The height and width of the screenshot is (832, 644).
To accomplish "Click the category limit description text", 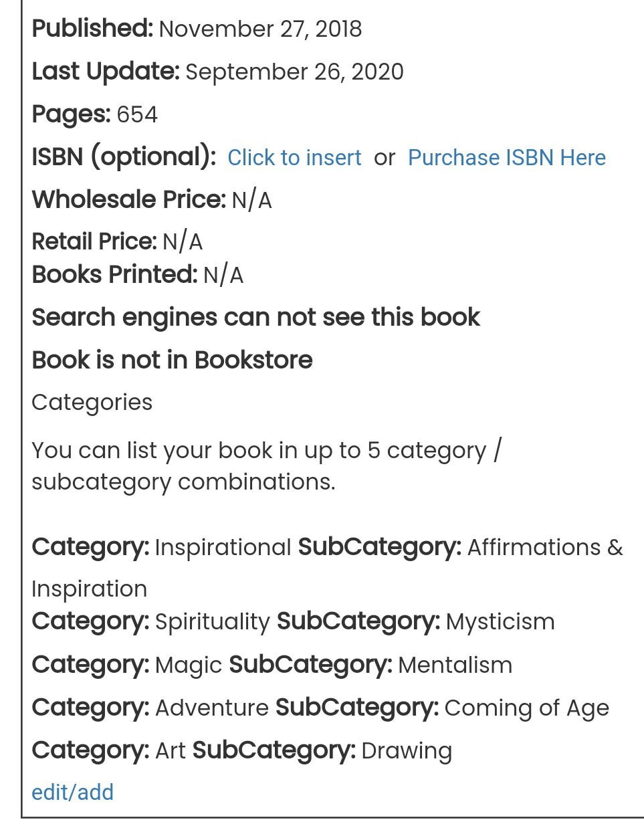I will (x=266, y=466).
